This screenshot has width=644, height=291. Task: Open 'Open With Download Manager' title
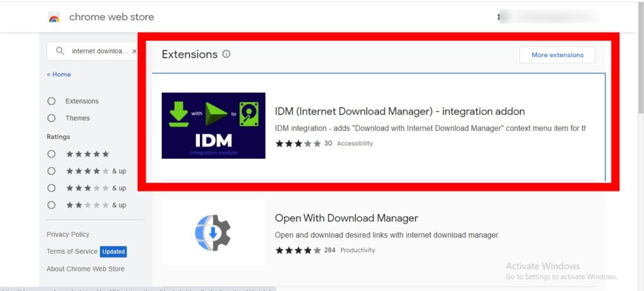(347, 218)
